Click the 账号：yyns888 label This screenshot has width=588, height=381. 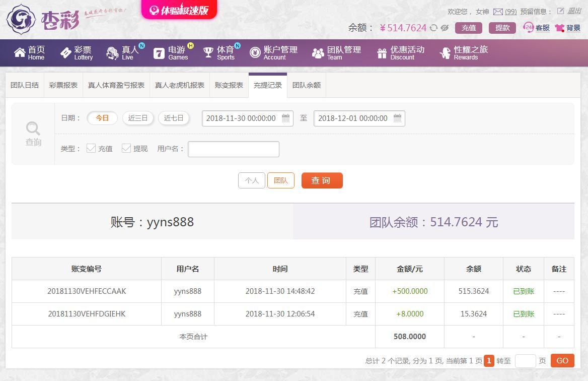click(x=152, y=222)
